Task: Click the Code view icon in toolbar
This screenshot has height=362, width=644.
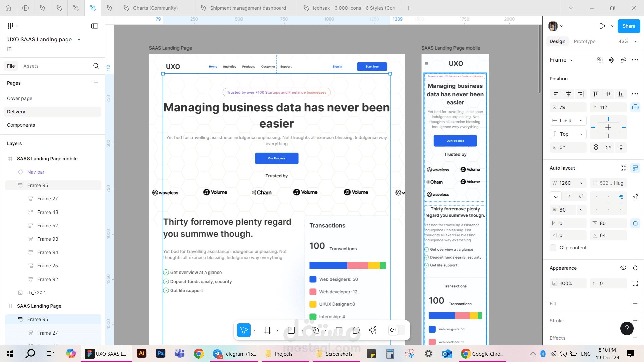Action: pos(393,330)
